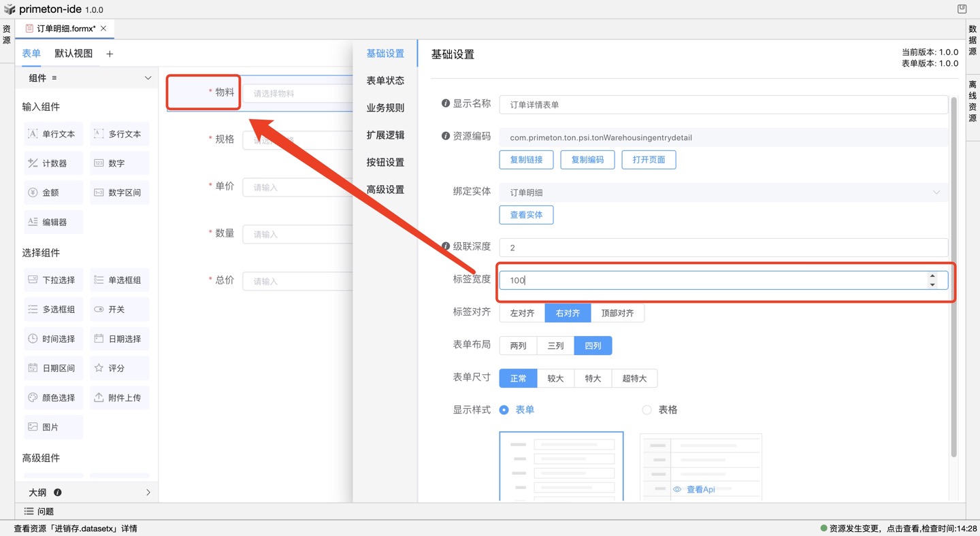Click the 复制链接 button
Image resolution: width=980 pixels, height=536 pixels.
coord(526,160)
